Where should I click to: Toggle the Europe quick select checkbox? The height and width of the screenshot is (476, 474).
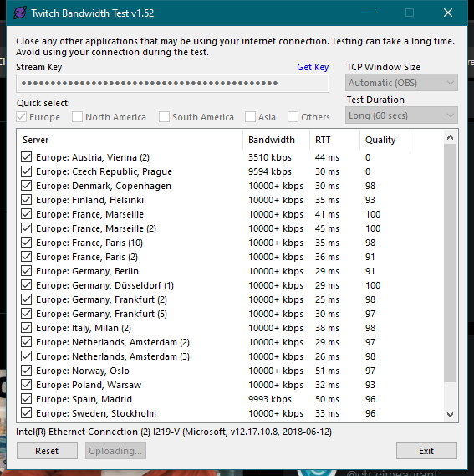tap(21, 117)
